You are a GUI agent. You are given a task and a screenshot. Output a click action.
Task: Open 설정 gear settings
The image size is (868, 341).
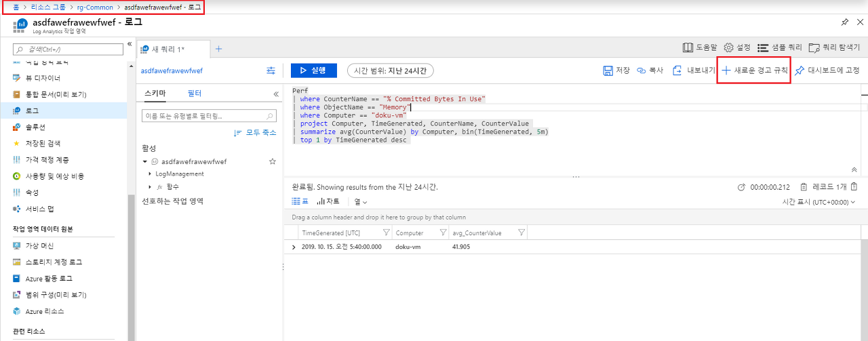[737, 47]
